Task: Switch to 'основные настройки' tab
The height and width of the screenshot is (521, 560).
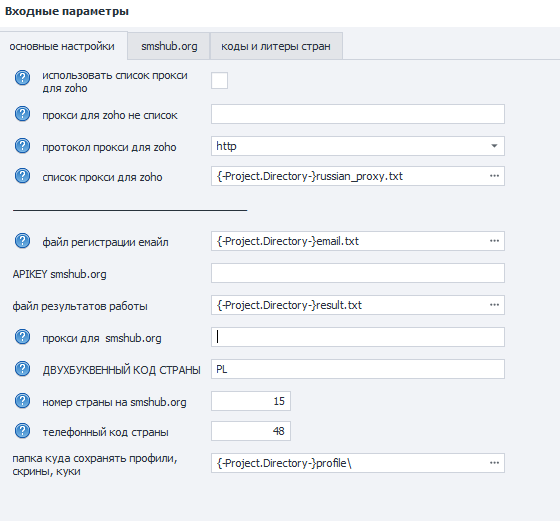Action: click(62, 46)
